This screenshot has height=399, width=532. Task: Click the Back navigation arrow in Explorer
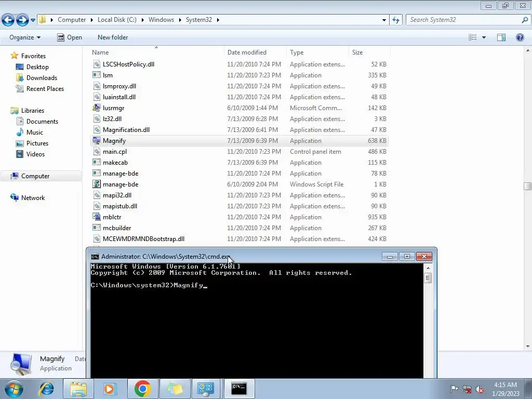point(8,20)
